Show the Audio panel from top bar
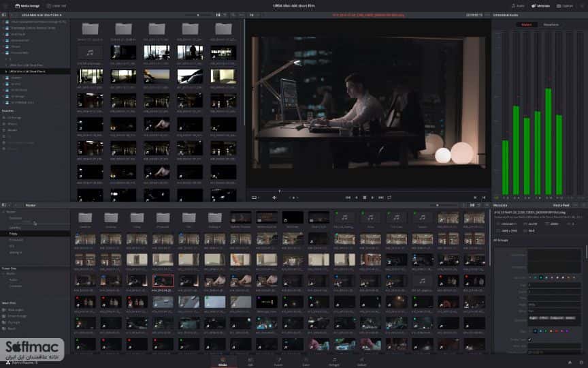588x368 pixels. [518, 6]
